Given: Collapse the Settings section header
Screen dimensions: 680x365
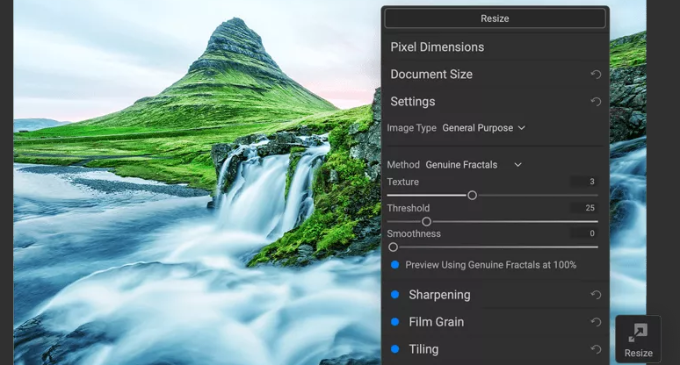Looking at the screenshot, I should pos(413,101).
